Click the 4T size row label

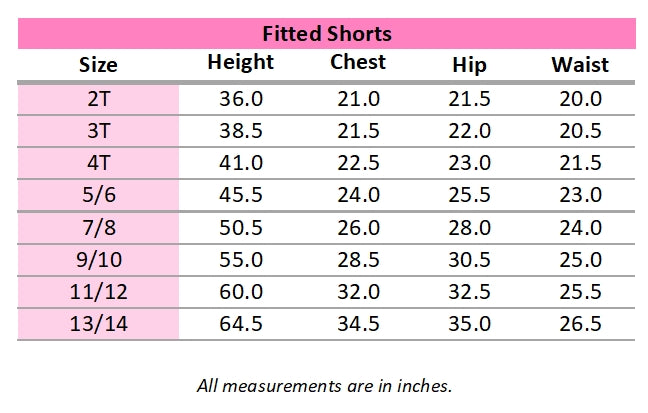(x=98, y=163)
